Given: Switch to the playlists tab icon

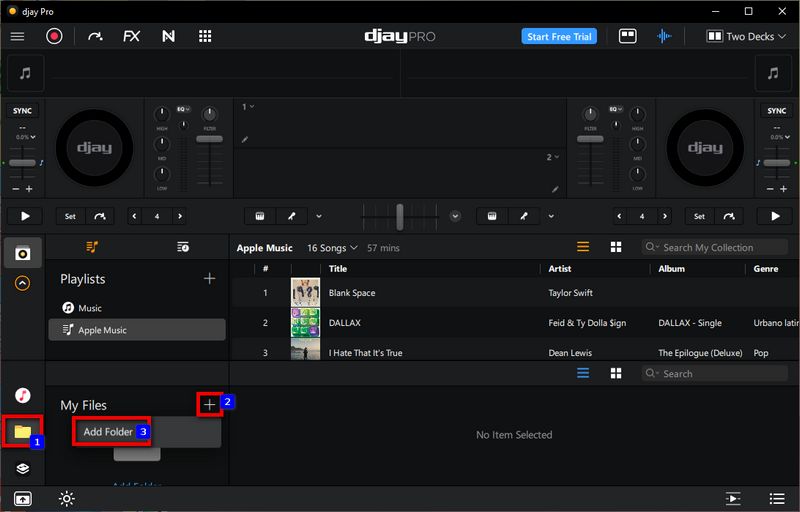Looking at the screenshot, I should [x=92, y=247].
